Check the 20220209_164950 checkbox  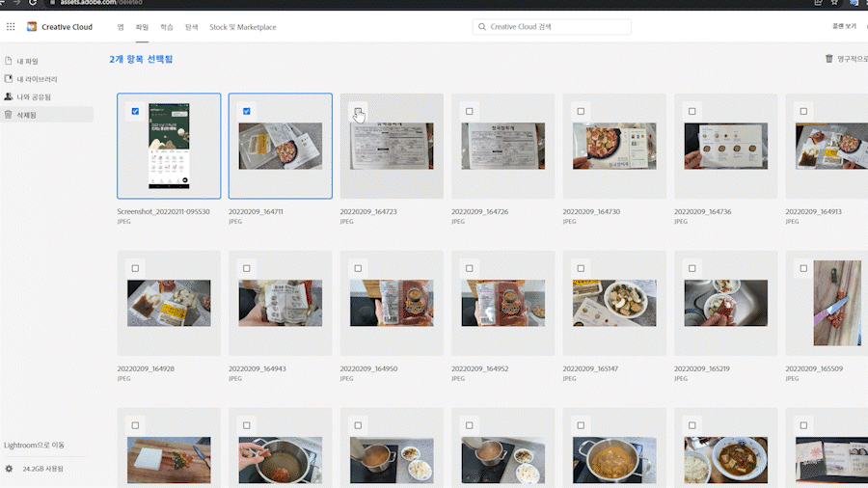[358, 268]
